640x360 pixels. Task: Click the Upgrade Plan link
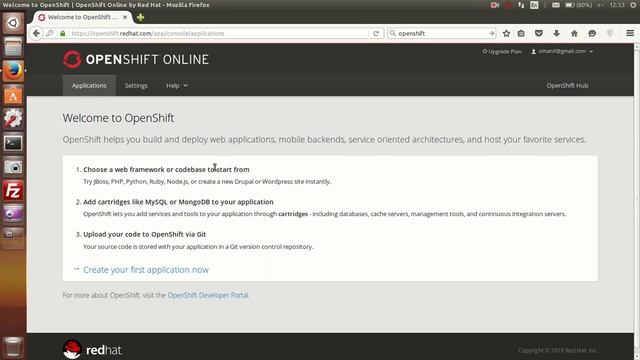click(x=502, y=51)
